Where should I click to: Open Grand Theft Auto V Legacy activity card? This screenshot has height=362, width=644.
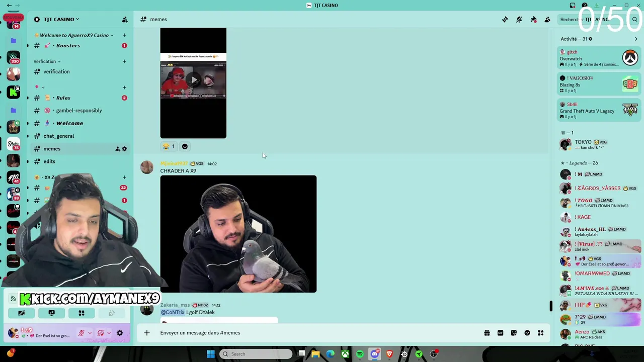(x=599, y=111)
